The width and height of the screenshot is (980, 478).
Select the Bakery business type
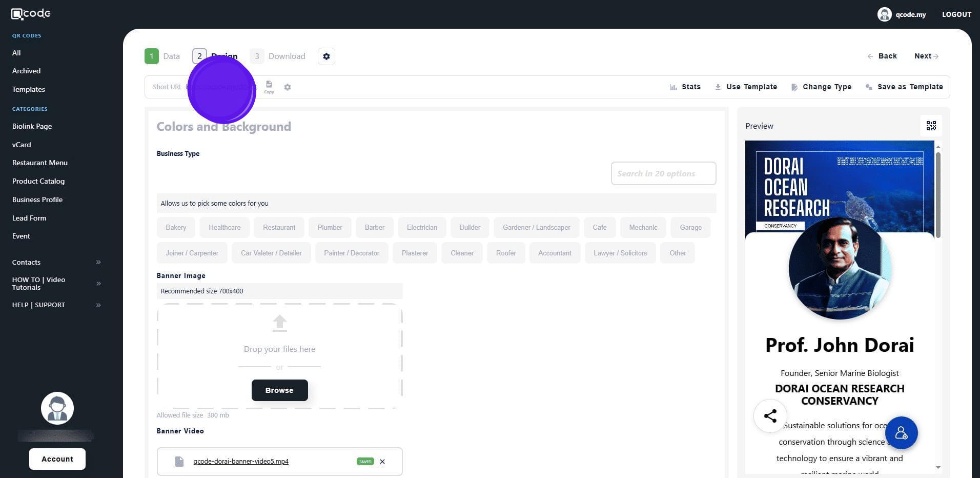(176, 227)
